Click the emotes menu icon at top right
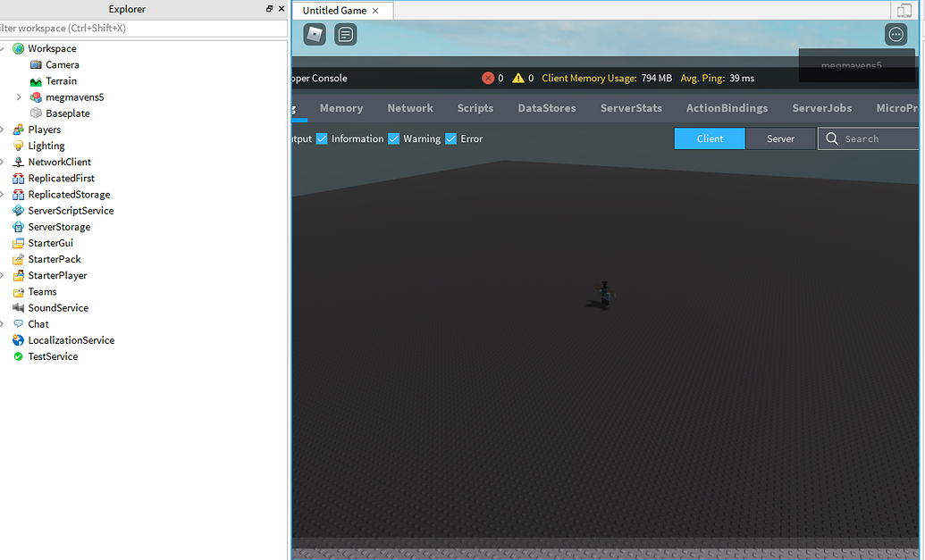Screen dimensions: 925x560 [x=896, y=34]
